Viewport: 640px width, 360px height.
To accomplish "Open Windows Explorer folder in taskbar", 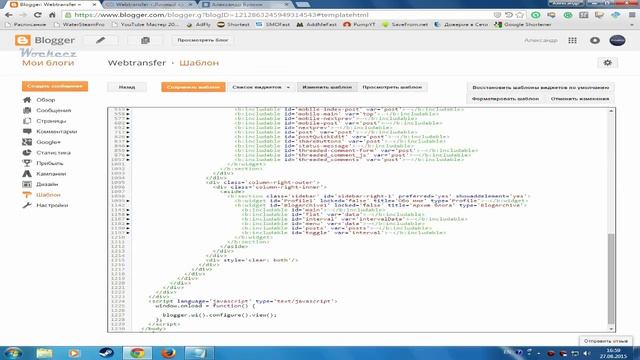I will (44, 353).
